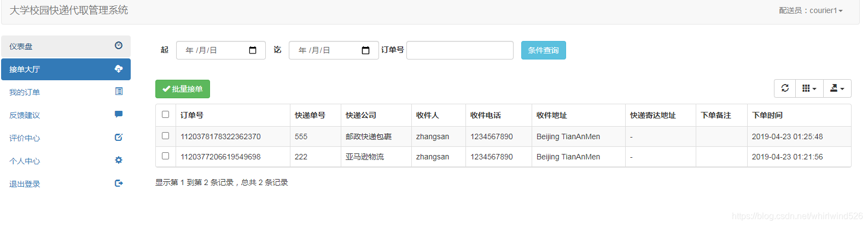Click tracking number 222

click(x=301, y=157)
